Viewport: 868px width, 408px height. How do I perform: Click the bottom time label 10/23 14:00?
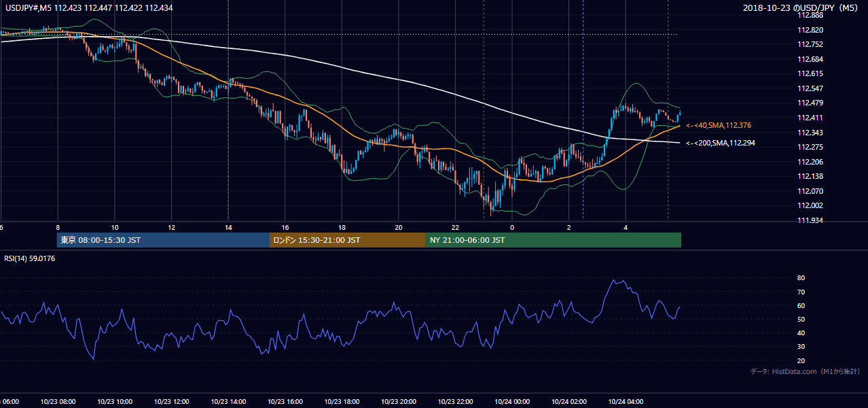point(228,402)
